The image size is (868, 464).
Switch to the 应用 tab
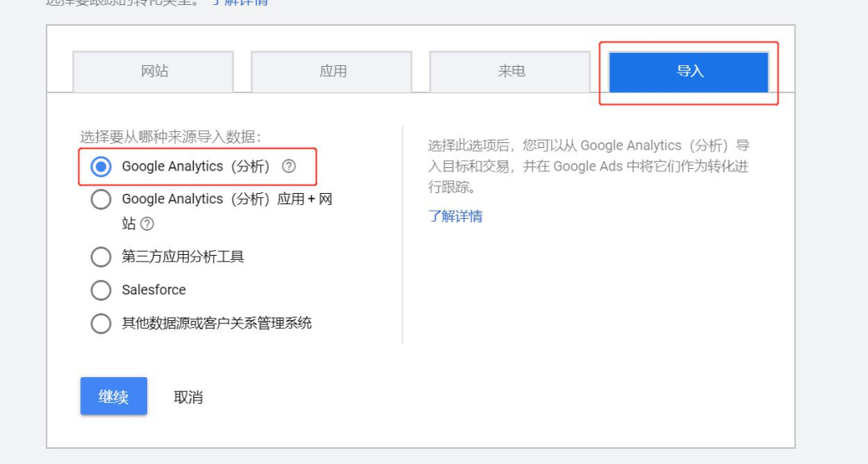[330, 71]
